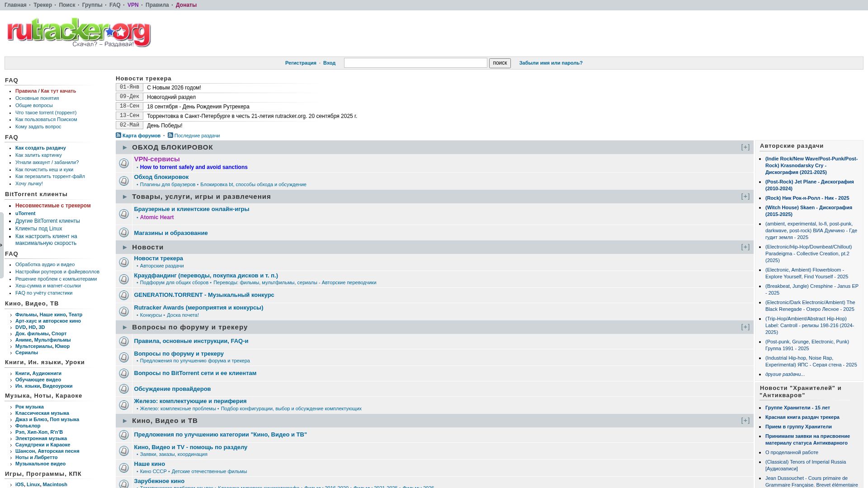
Task: Open Трекер in top menu
Action: pos(42,5)
